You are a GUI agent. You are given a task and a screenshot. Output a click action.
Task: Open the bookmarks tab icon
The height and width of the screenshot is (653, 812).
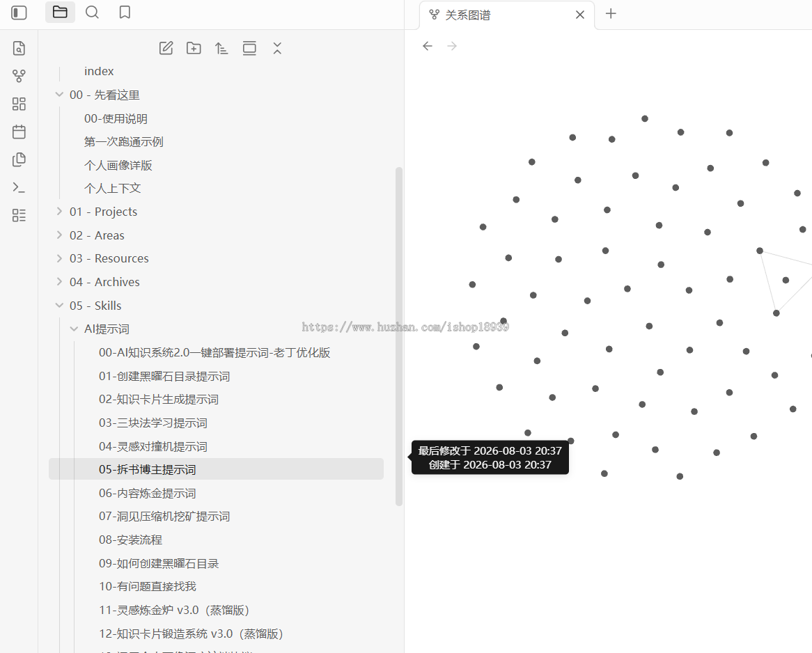pos(125,12)
